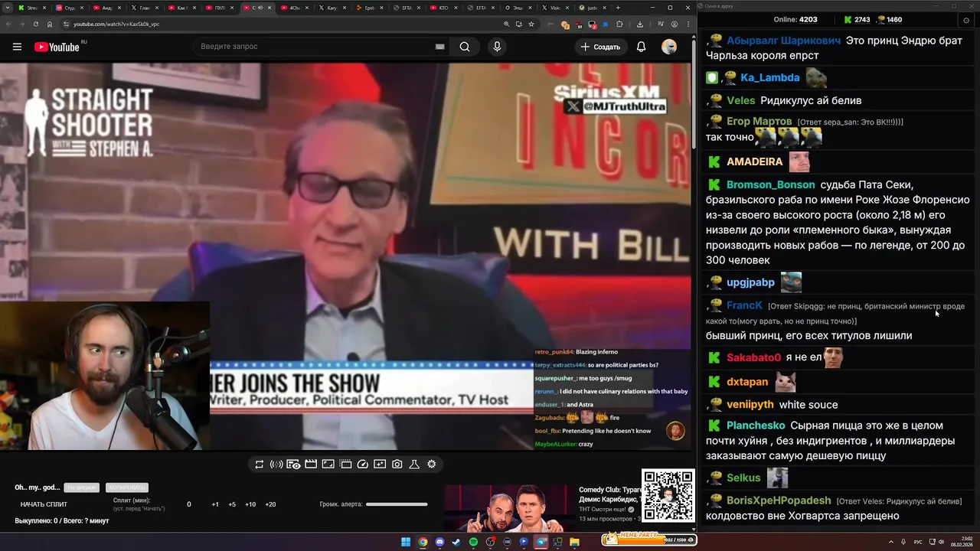The image size is (980, 551).
Task: Close the active YouTube tab
Action: tap(270, 8)
